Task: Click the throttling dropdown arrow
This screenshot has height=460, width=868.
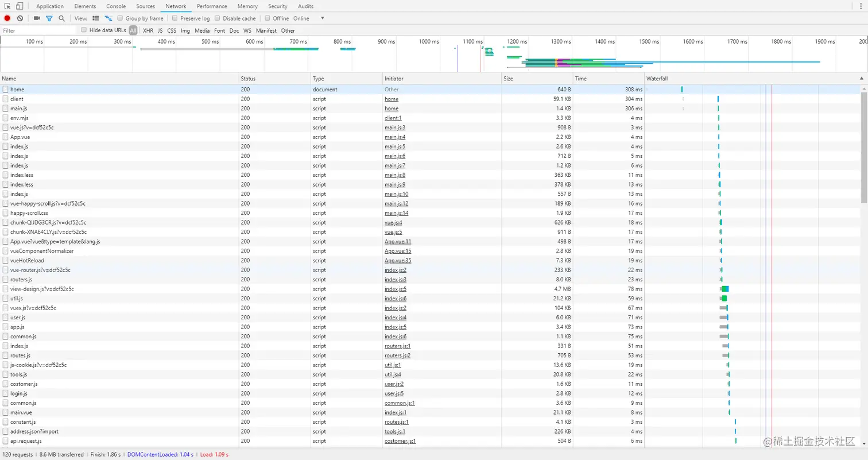Action: click(x=323, y=18)
